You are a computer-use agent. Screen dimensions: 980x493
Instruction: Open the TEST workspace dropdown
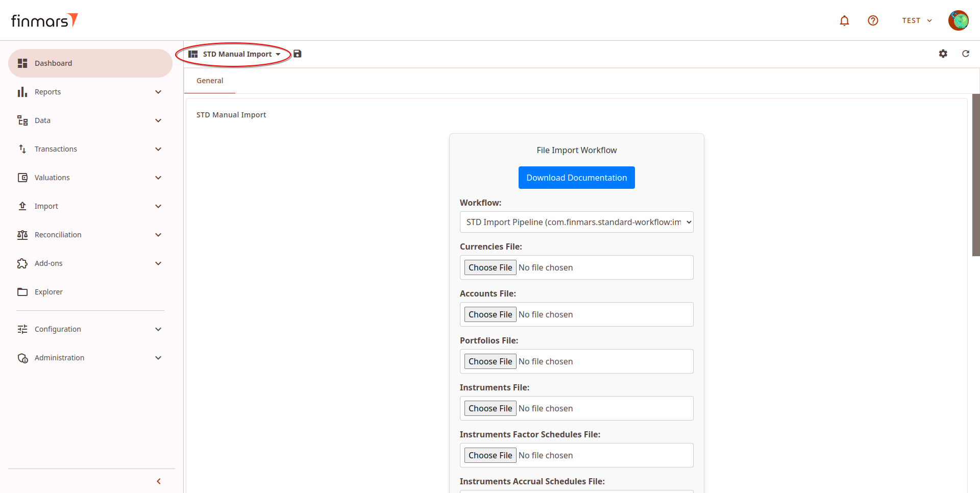[917, 20]
